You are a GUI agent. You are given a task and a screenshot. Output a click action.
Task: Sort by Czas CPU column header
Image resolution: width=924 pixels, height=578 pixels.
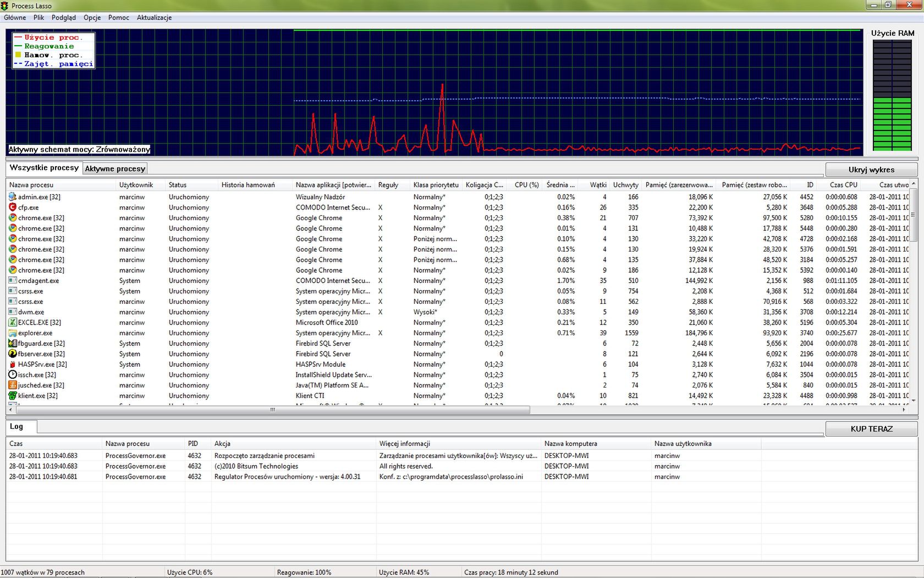[x=838, y=185]
